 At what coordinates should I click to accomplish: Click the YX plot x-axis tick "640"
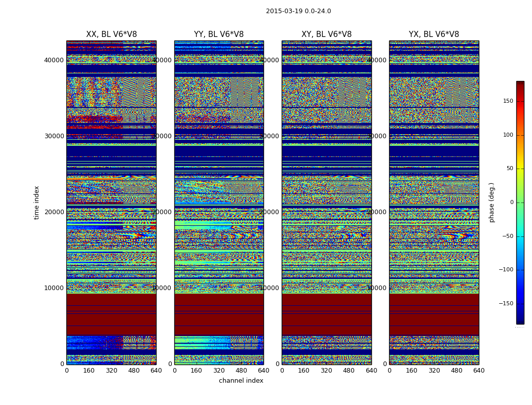point(479,371)
